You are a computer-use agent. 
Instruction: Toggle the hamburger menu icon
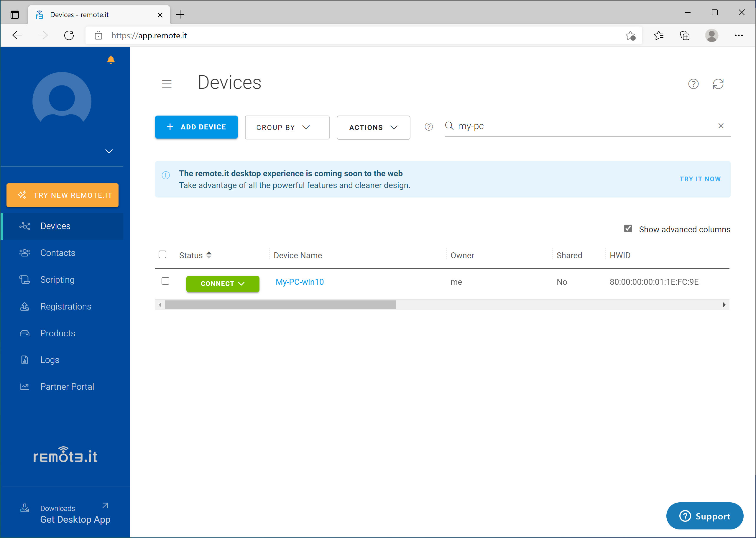point(167,84)
